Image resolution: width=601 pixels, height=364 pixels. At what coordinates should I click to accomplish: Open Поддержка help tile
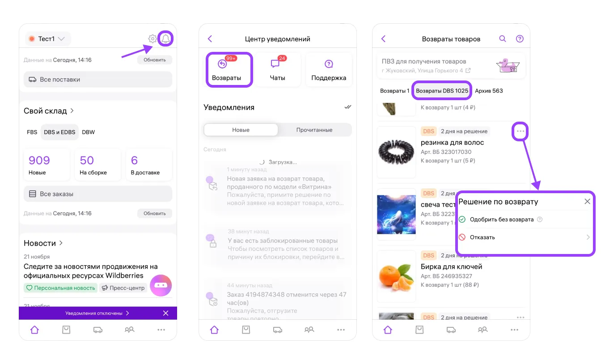[329, 69]
